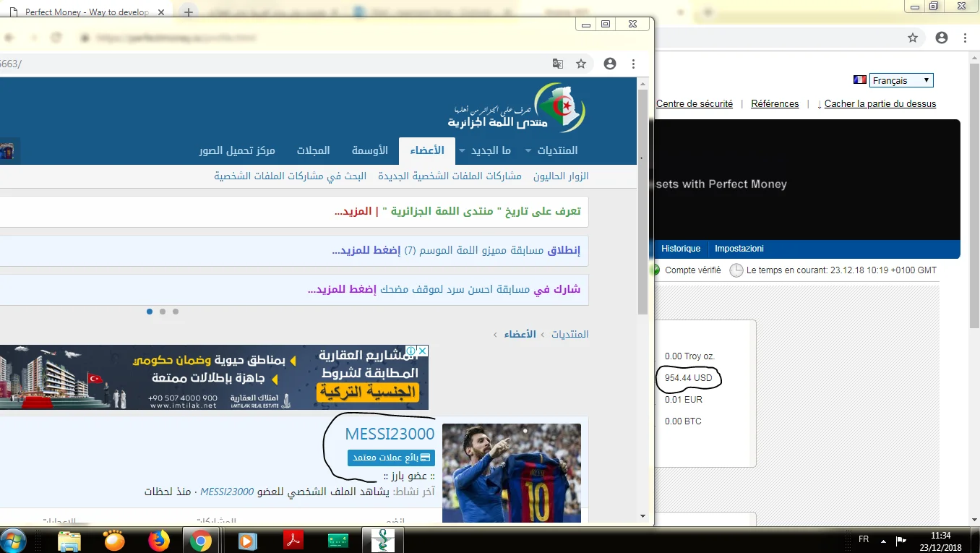980x553 pixels.
Task: Expand the المنتديات dropdown arrow
Action: (x=528, y=151)
